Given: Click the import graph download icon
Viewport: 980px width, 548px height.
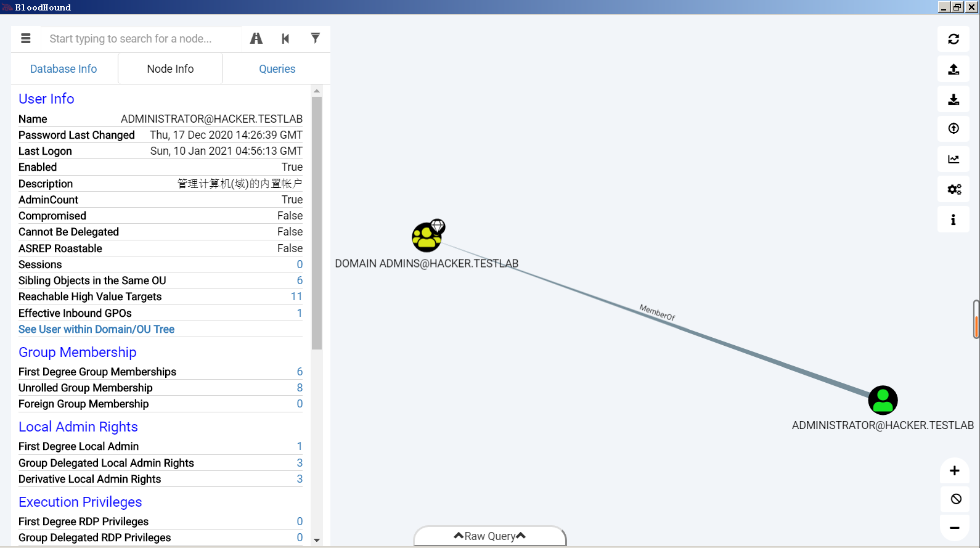Looking at the screenshot, I should click(953, 99).
